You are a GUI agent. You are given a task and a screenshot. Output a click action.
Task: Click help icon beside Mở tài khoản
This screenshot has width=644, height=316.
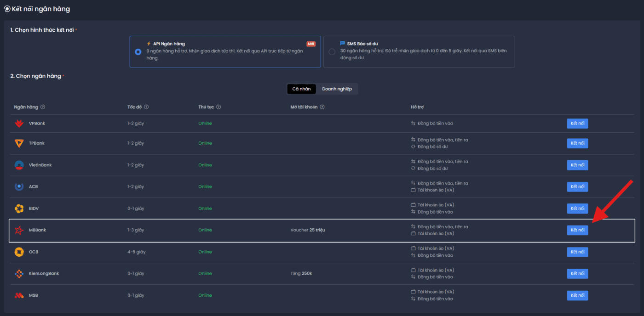[x=322, y=107]
